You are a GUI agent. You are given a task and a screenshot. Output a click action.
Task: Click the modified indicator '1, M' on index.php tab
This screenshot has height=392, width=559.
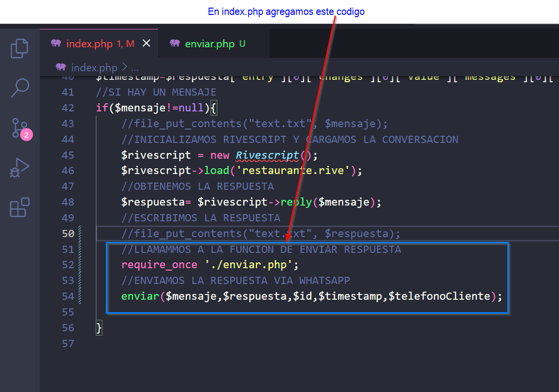tap(125, 44)
